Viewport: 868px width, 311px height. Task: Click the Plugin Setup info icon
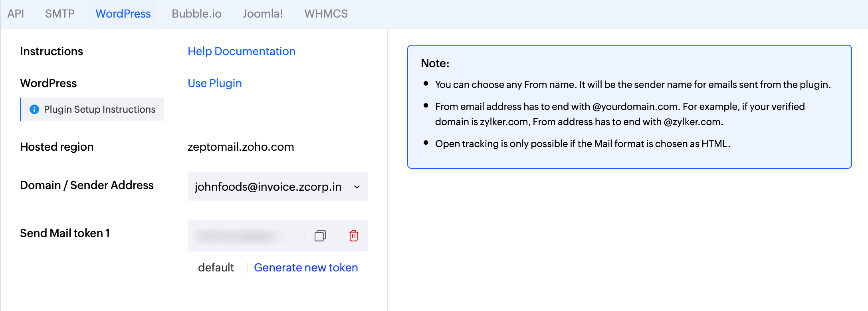(34, 110)
